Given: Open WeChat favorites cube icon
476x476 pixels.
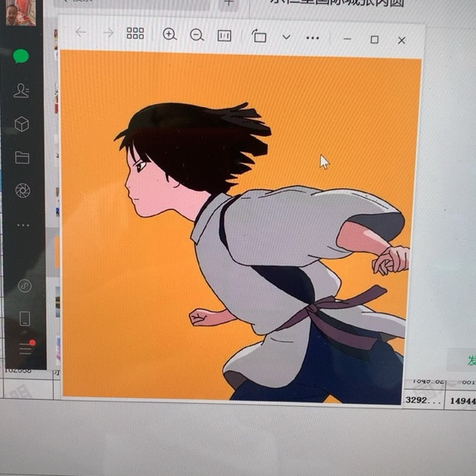Looking at the screenshot, I should click(x=22, y=124).
